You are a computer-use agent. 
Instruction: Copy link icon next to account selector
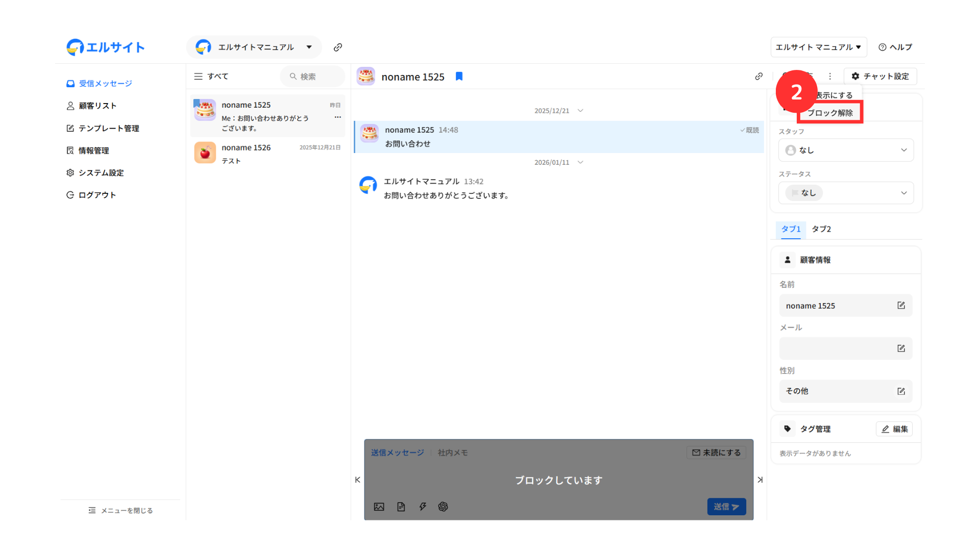(x=338, y=47)
